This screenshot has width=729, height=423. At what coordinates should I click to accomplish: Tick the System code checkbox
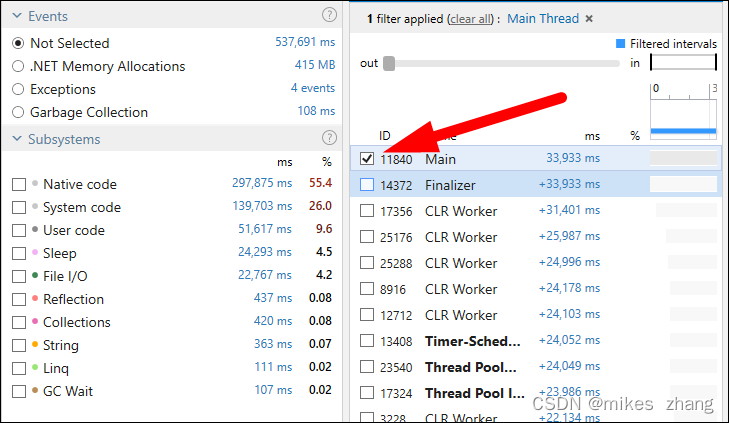point(19,207)
